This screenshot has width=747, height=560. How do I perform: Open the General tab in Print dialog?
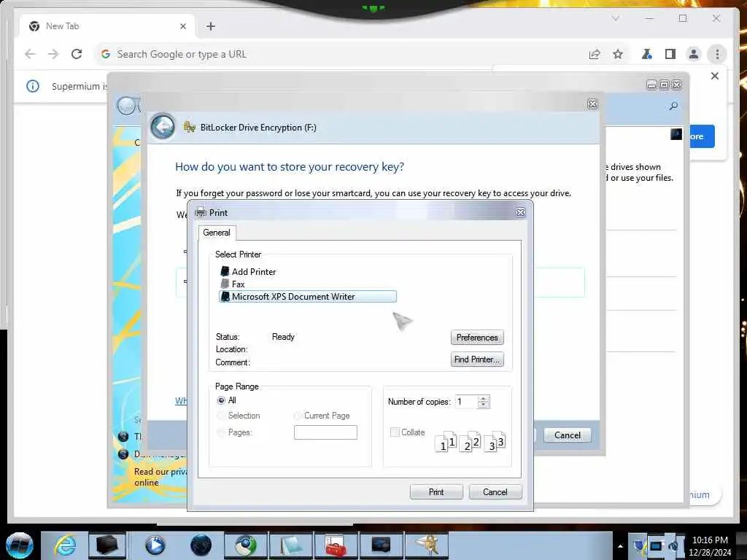point(216,233)
